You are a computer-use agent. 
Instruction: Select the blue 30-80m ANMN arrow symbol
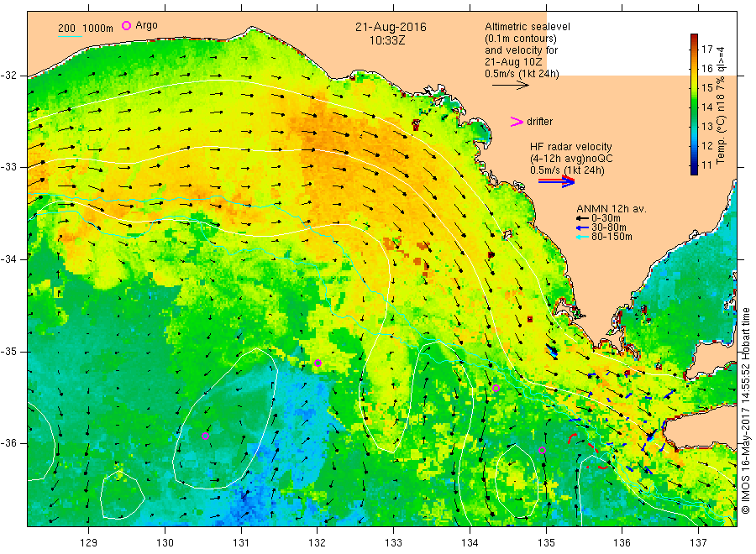tap(582, 227)
